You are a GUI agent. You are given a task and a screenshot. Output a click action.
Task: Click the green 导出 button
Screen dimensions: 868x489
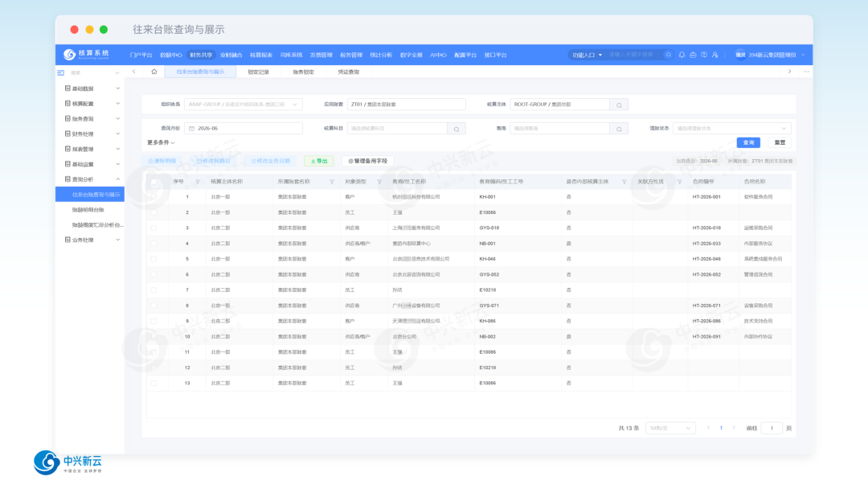319,161
